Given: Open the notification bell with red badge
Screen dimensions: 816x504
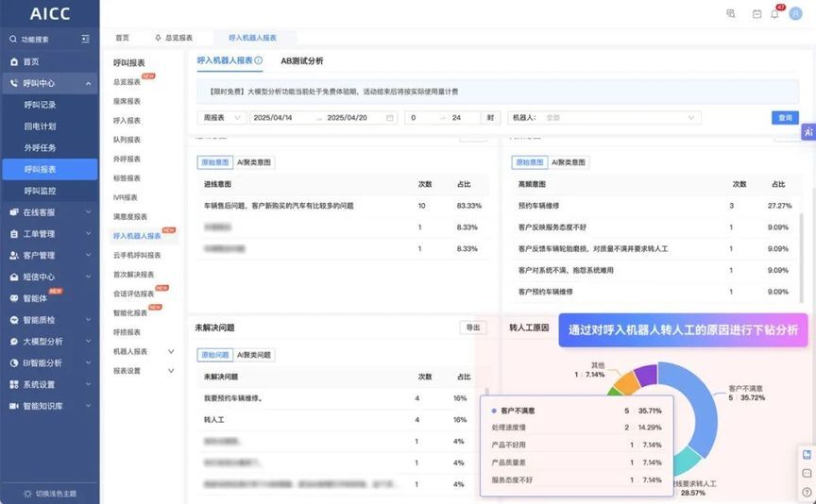Looking at the screenshot, I should [775, 13].
